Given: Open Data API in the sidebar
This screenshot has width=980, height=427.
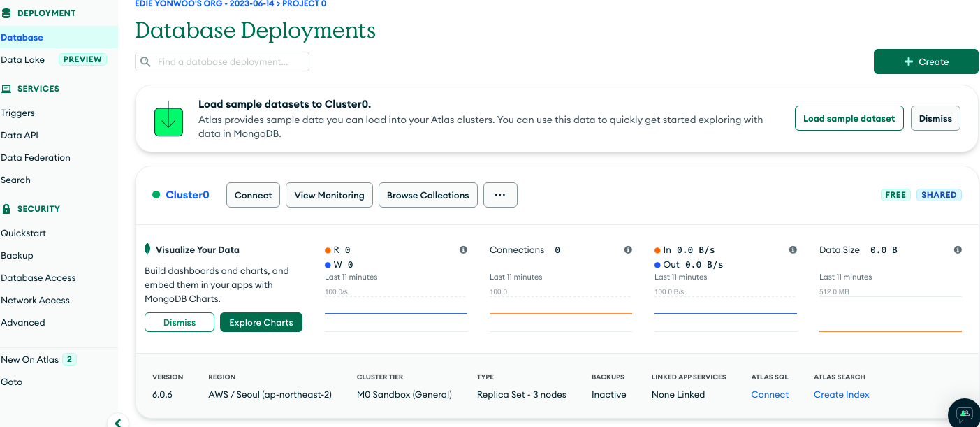Looking at the screenshot, I should [20, 135].
